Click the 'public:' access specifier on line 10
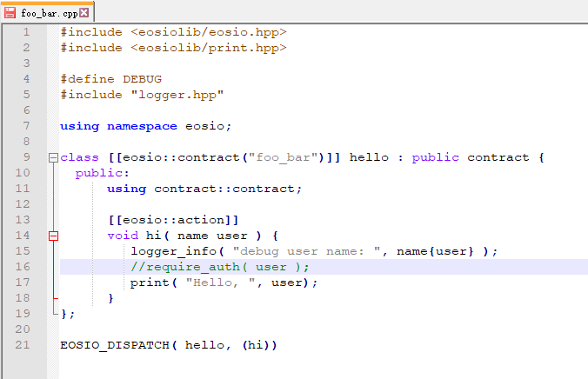The height and width of the screenshot is (379, 588). click(x=102, y=174)
